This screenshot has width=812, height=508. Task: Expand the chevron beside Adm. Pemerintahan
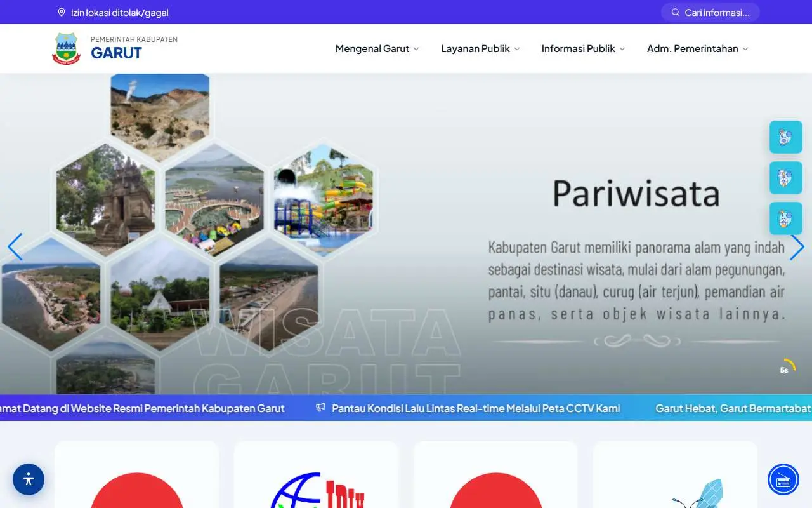point(745,49)
